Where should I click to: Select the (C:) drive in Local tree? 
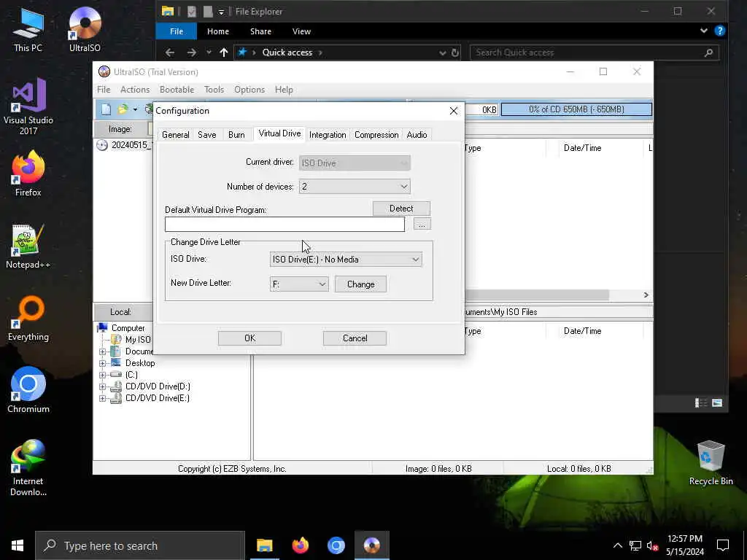(131, 375)
